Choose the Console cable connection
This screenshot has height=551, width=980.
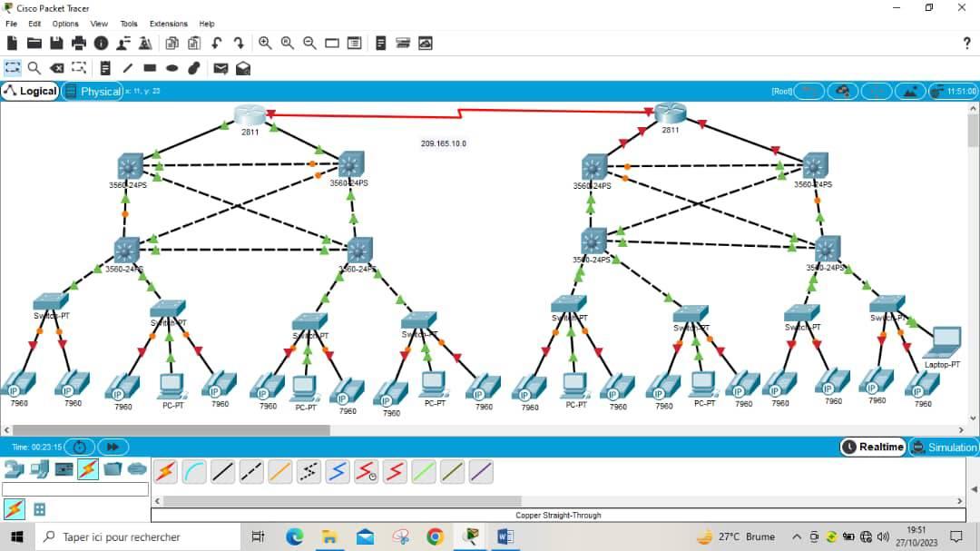(x=194, y=471)
